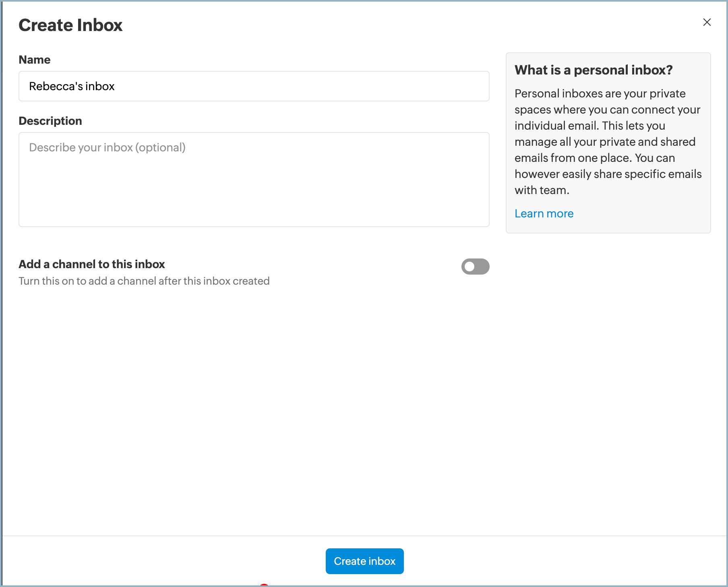The image size is (728, 587).
Task: Open the Learn more link
Action: [544, 213]
